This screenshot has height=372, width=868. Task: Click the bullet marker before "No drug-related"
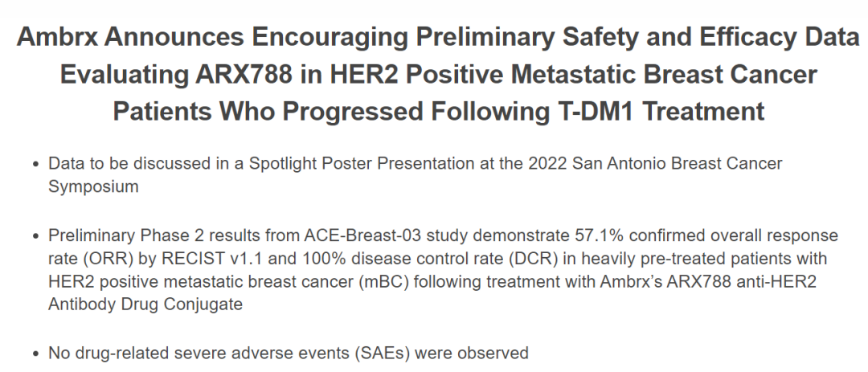coord(35,353)
